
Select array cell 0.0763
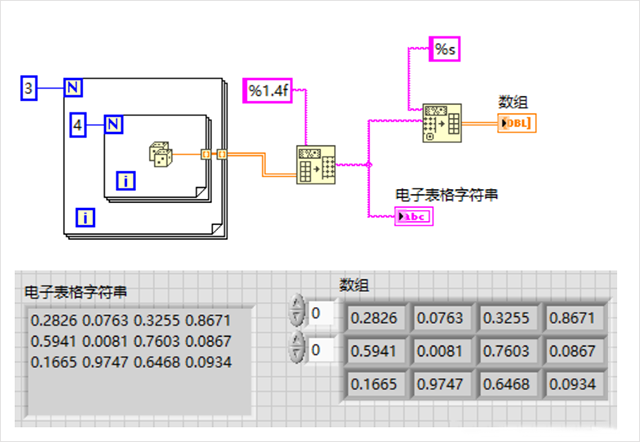(440, 318)
